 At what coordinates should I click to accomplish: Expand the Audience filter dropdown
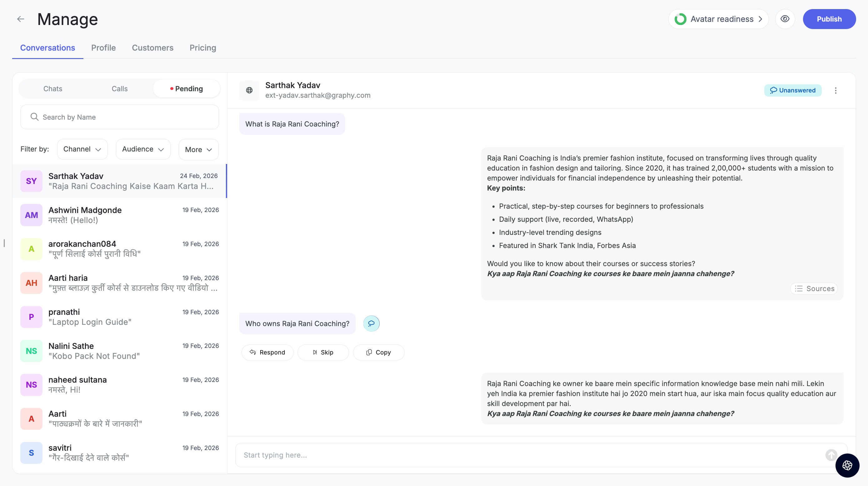coord(143,149)
